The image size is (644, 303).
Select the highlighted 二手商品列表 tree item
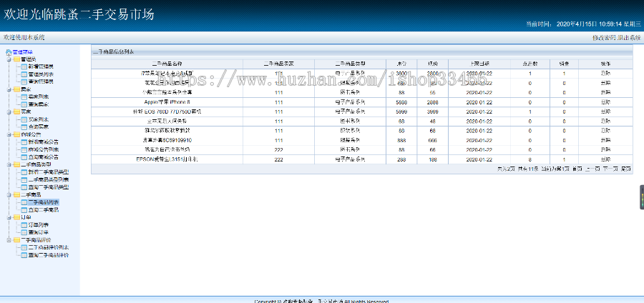[44, 202]
